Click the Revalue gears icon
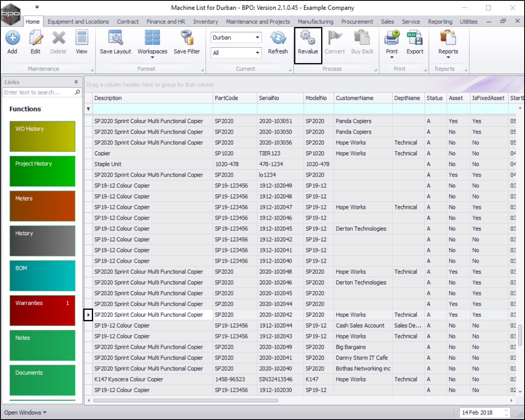Screen dimensions: 525x420 pos(308,38)
